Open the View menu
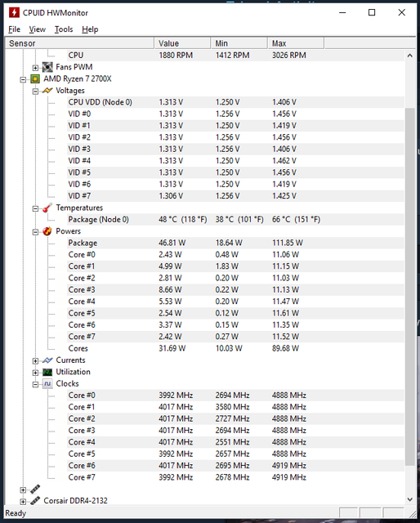This screenshot has height=523, width=420. (37, 29)
